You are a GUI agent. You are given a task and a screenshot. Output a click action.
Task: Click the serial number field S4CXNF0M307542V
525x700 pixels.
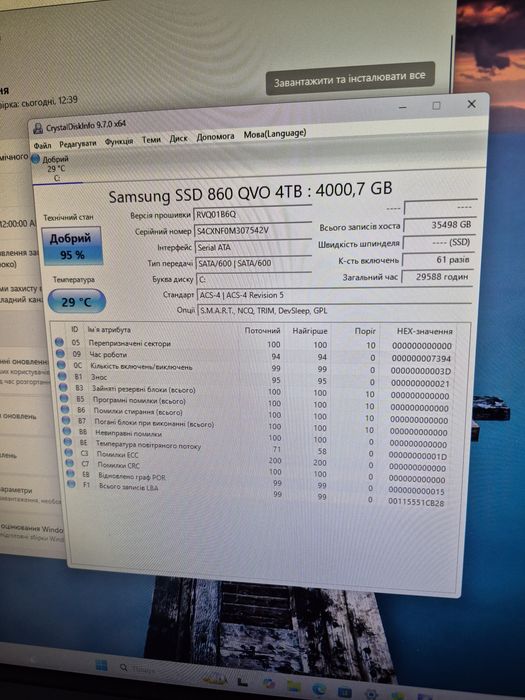253,229
